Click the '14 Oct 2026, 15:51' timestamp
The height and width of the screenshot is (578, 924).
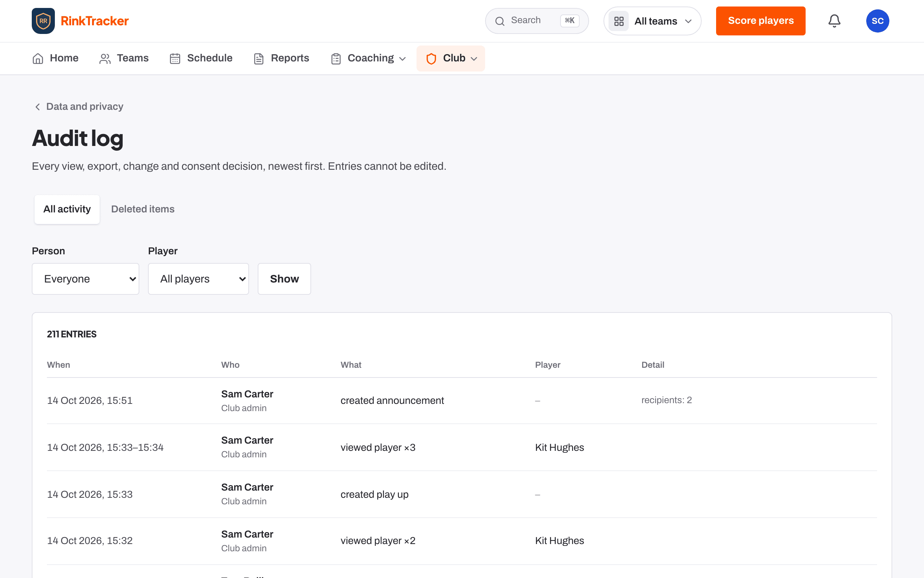90,400
